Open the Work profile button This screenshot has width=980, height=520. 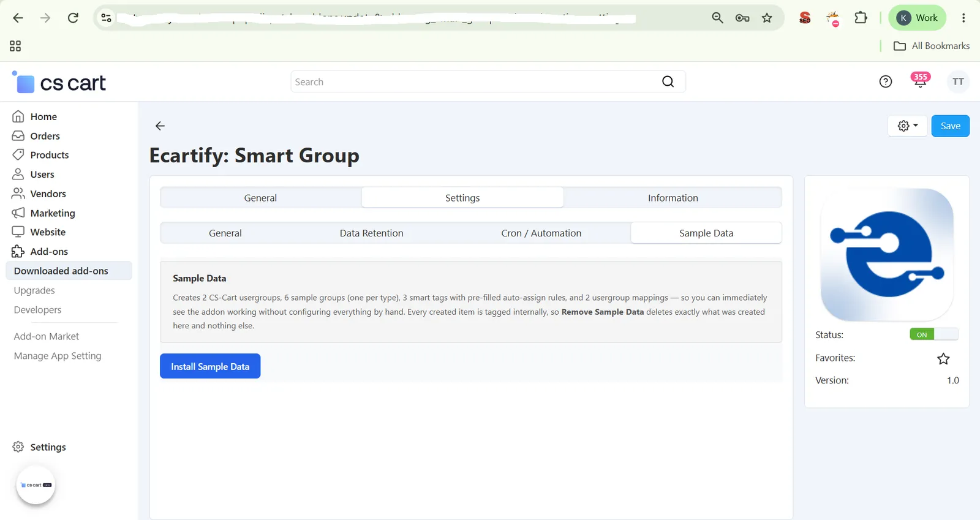coord(918,18)
